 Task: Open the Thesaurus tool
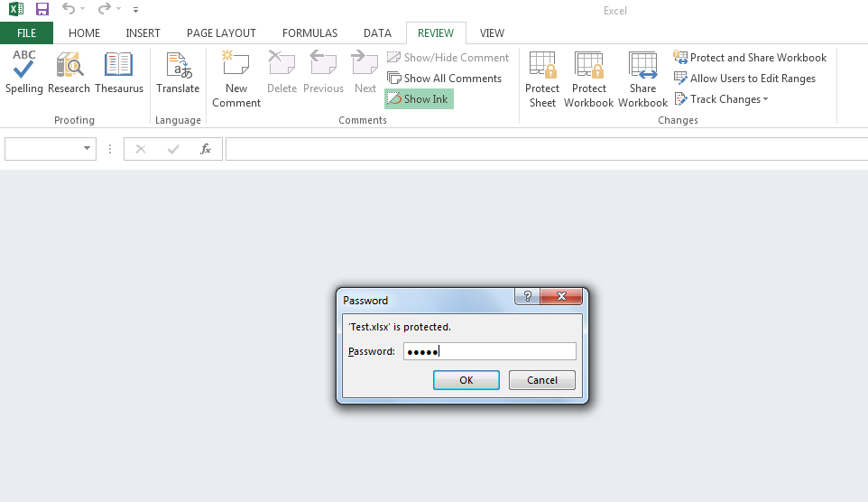[119, 72]
